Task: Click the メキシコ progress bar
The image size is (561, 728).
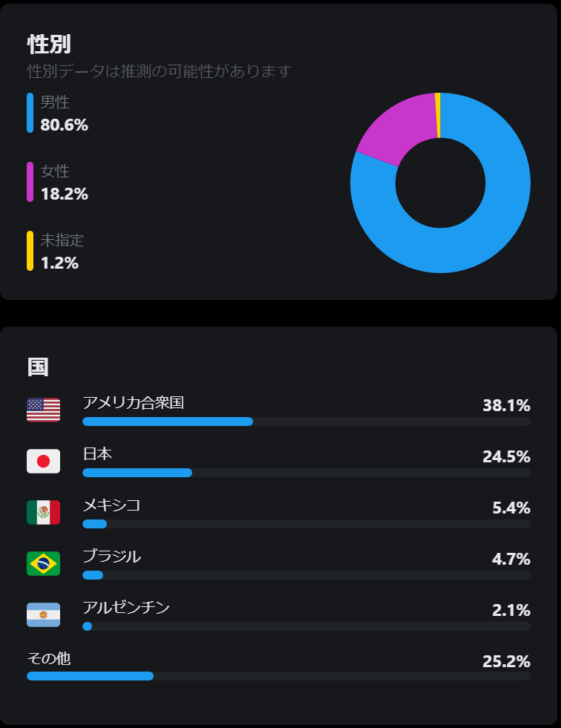Action: [x=306, y=524]
